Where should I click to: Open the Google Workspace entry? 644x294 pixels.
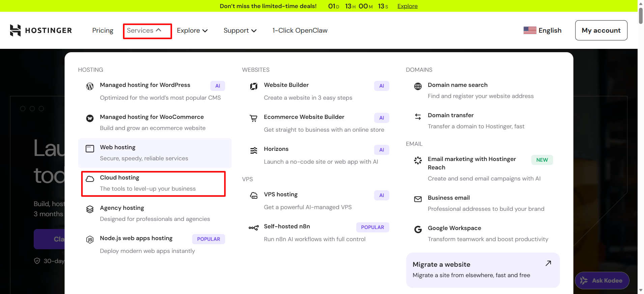point(483,233)
